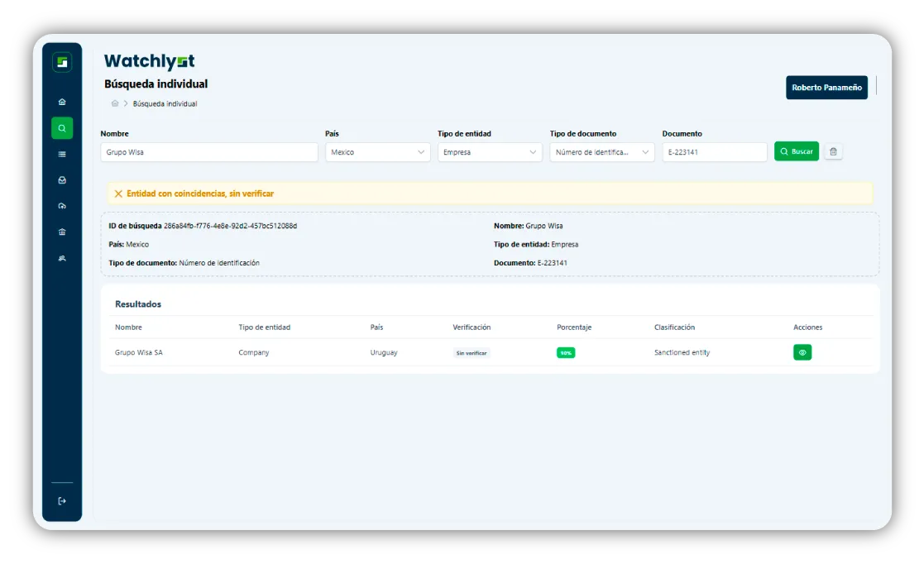Viewport: 924px width, 564px height.
Task: Open the País dropdown showing Mexico
Action: pyautogui.click(x=377, y=151)
